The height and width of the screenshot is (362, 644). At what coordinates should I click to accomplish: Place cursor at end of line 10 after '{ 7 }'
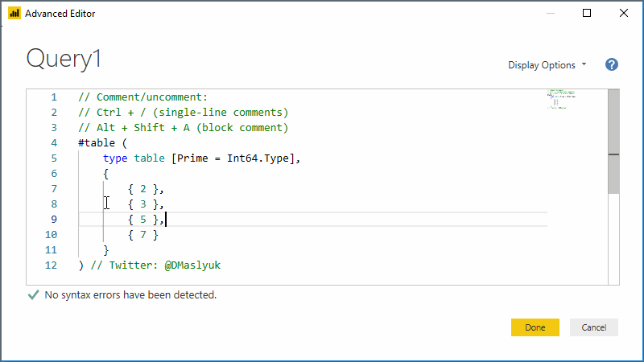159,235
